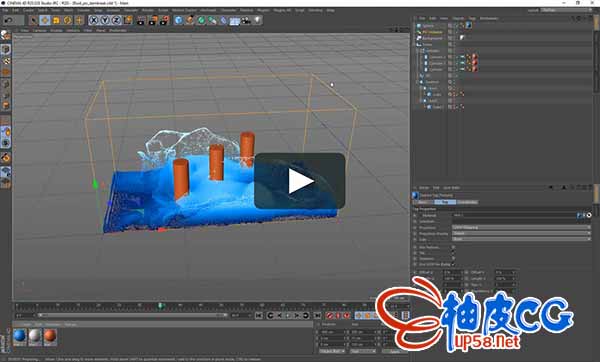This screenshot has width=600, height=362.
Task: Select the Move tool in toolbar
Action: coord(45,20)
